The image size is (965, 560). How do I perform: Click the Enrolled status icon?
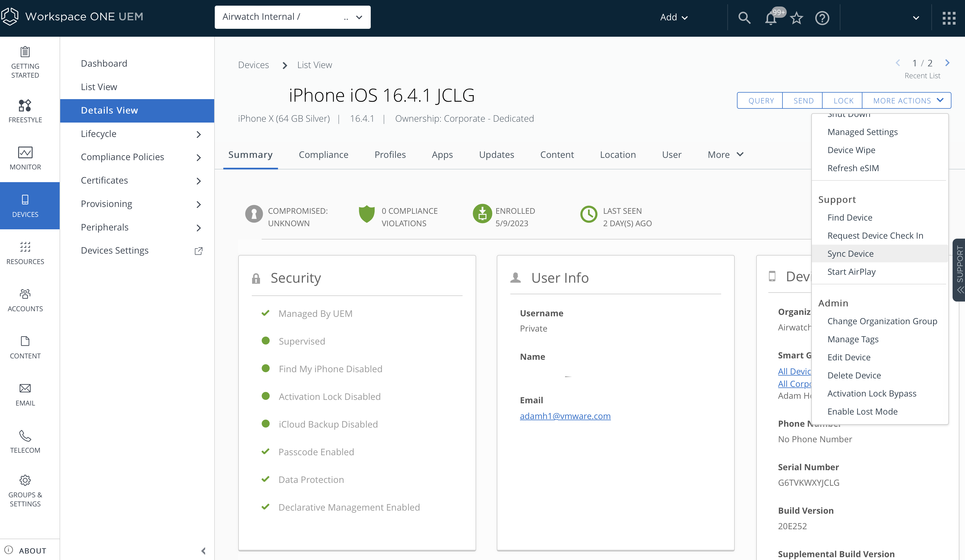pos(483,213)
